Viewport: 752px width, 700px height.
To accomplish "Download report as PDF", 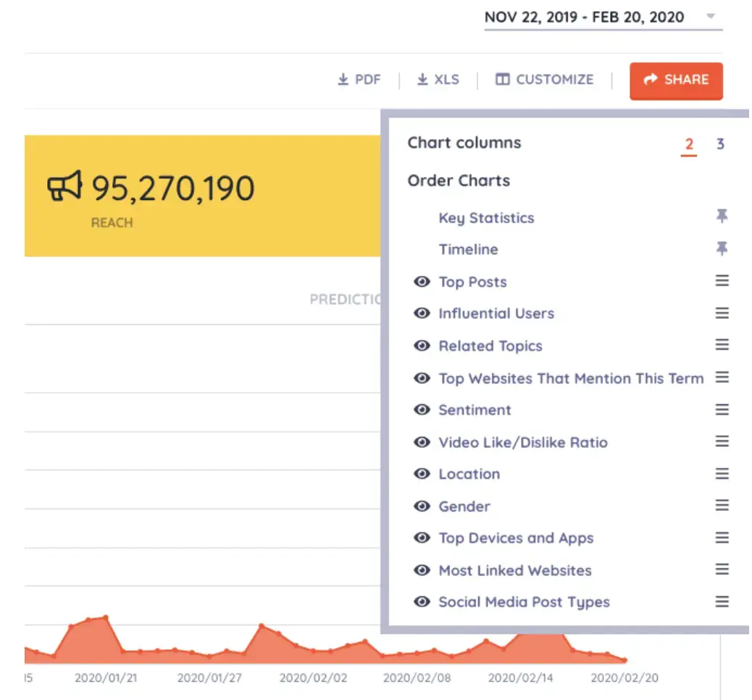I will (359, 80).
